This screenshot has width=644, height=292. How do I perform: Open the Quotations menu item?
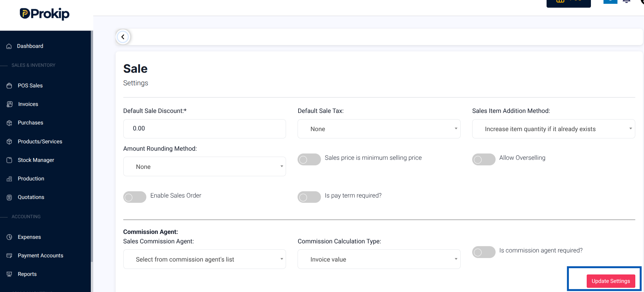31,197
